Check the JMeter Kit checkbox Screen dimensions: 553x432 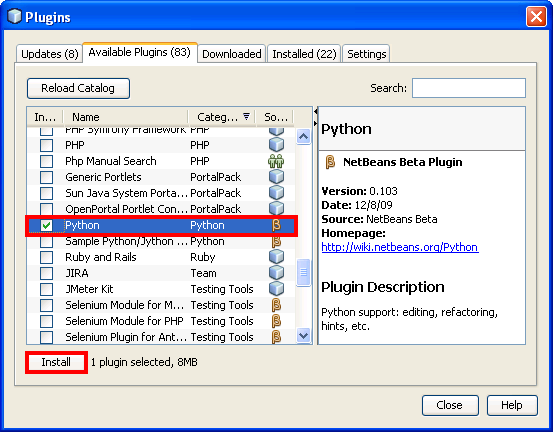(x=46, y=289)
